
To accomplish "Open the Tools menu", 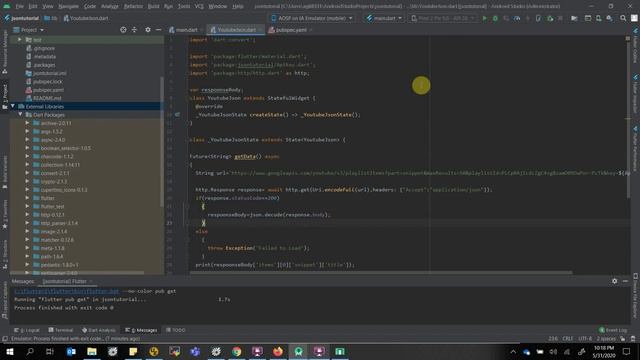I will click(x=184, y=6).
